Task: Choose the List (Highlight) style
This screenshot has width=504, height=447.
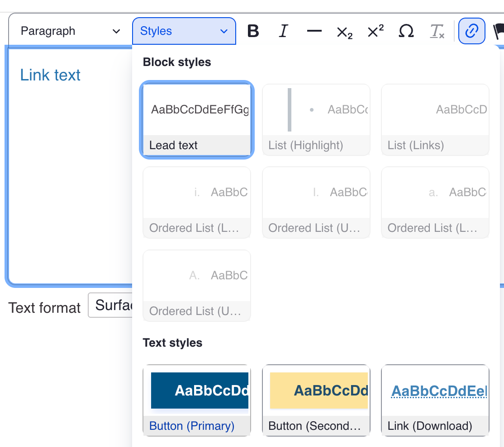Action: pyautogui.click(x=316, y=120)
